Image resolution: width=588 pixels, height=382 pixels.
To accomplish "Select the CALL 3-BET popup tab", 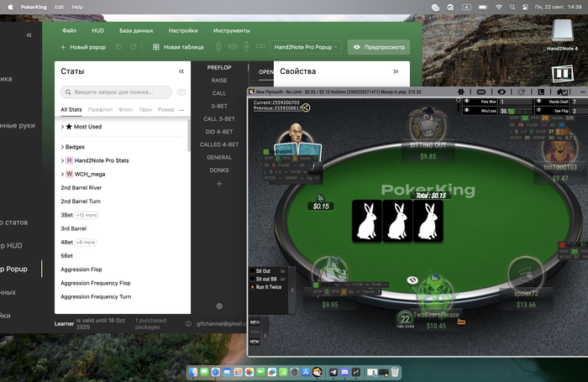I will 219,119.
